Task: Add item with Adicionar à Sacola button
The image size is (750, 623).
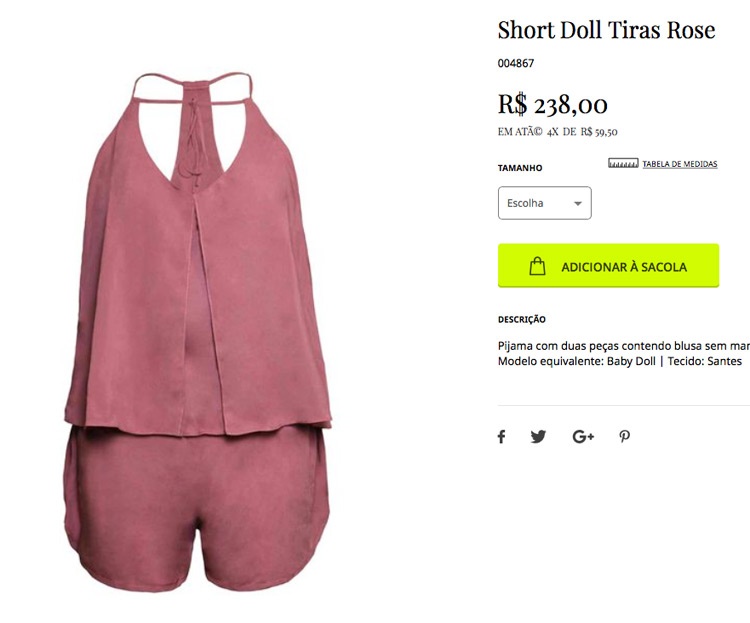Action: point(608,266)
